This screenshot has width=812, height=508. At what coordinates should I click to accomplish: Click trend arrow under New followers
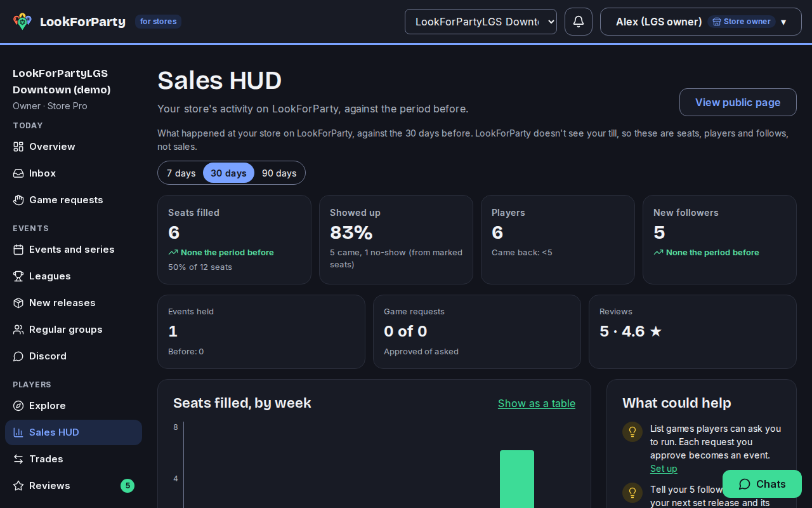658,253
